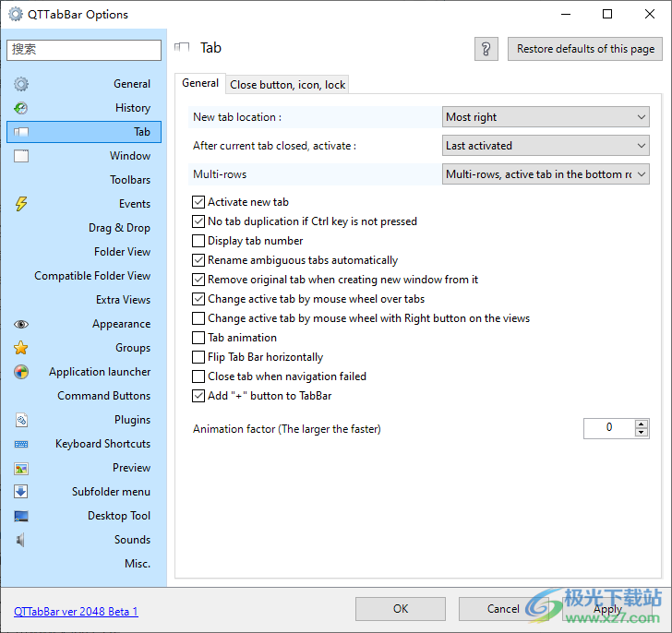Click the Appearance eye icon
Screen dimensions: 672x633
[21, 324]
